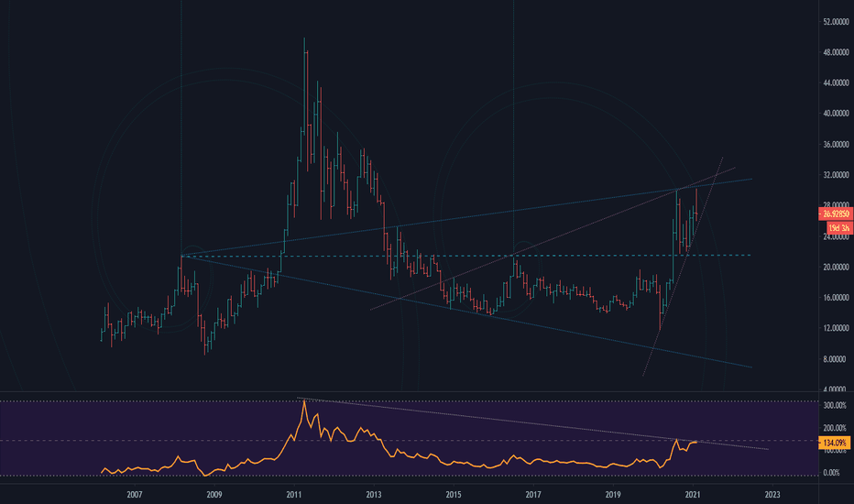Click the 2015 time axis label
This screenshot has height=504, width=854.
pos(454,495)
